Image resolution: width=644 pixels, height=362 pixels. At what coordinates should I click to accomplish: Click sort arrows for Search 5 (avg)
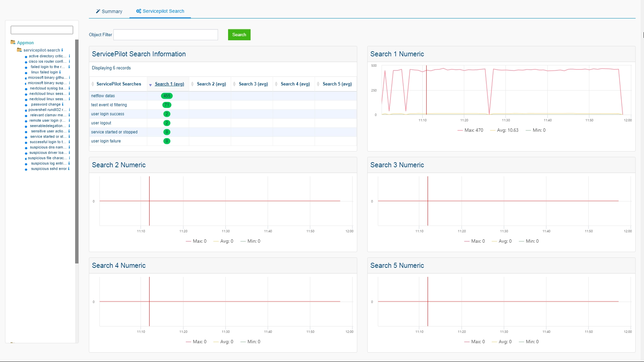point(318,84)
